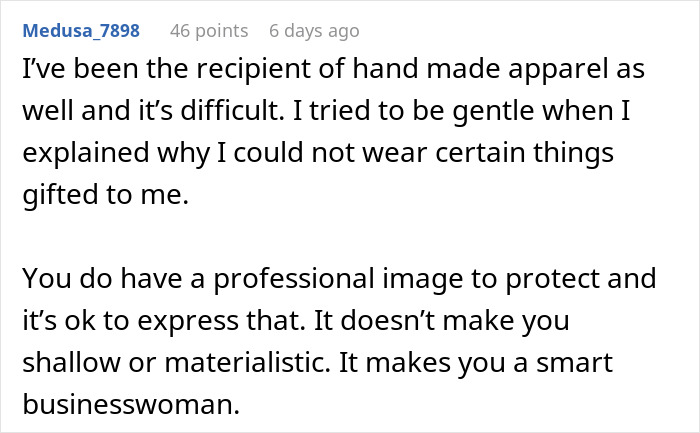
Task: Click the 46 points score
Action: pyautogui.click(x=206, y=31)
